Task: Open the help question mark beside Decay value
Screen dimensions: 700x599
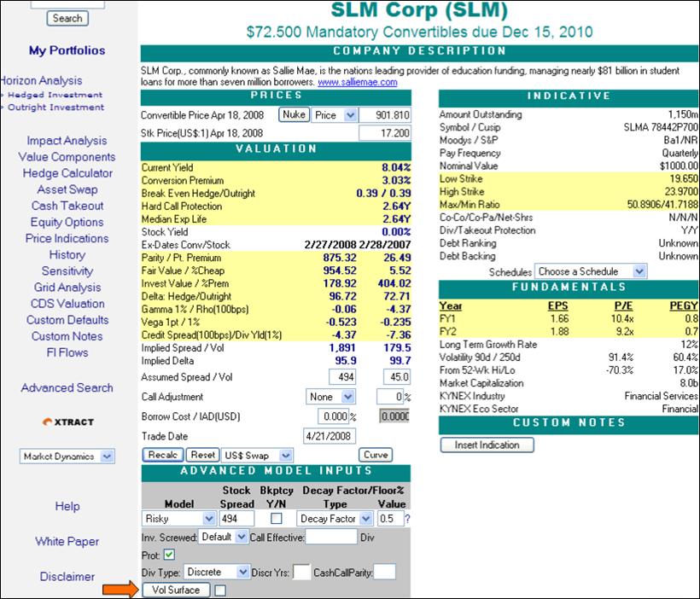Action: click(x=407, y=519)
